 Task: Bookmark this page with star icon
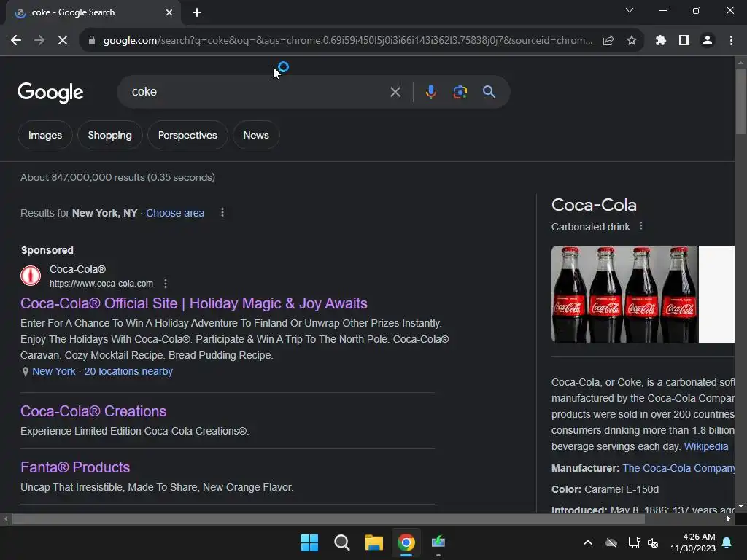(632, 41)
